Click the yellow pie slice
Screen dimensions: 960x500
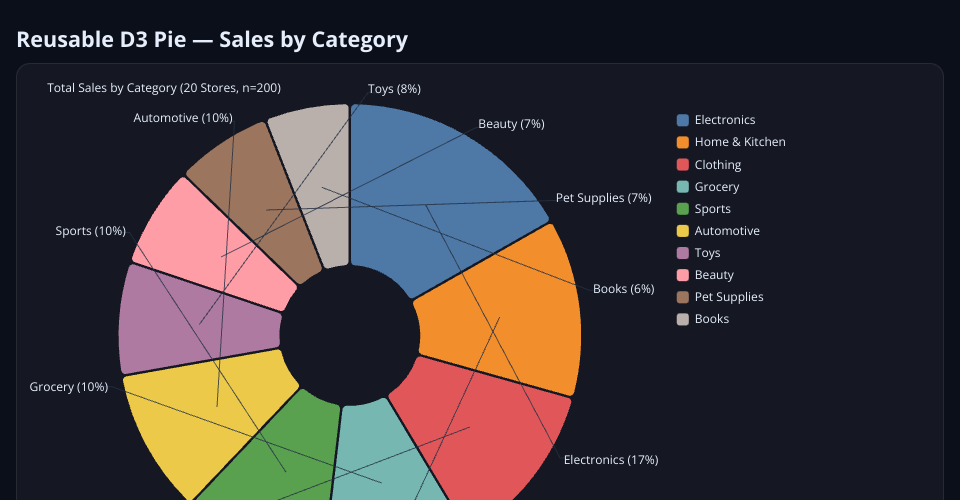[x=200, y=420]
